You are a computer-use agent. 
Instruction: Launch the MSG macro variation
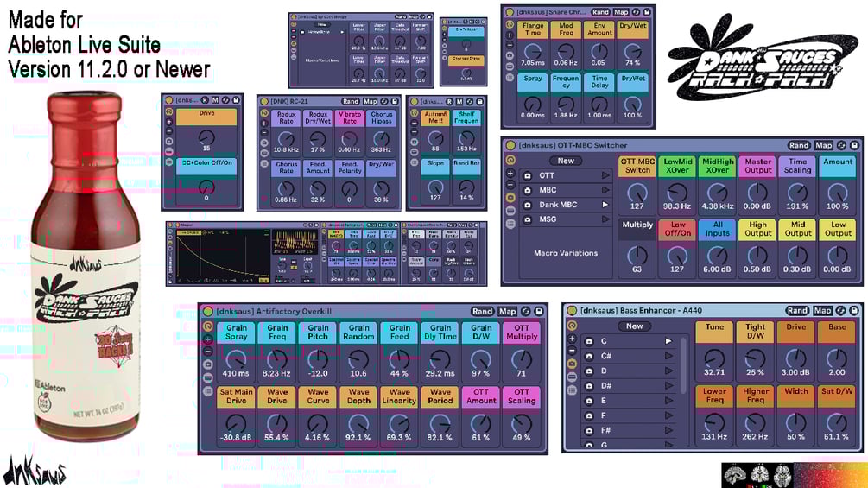click(x=605, y=219)
